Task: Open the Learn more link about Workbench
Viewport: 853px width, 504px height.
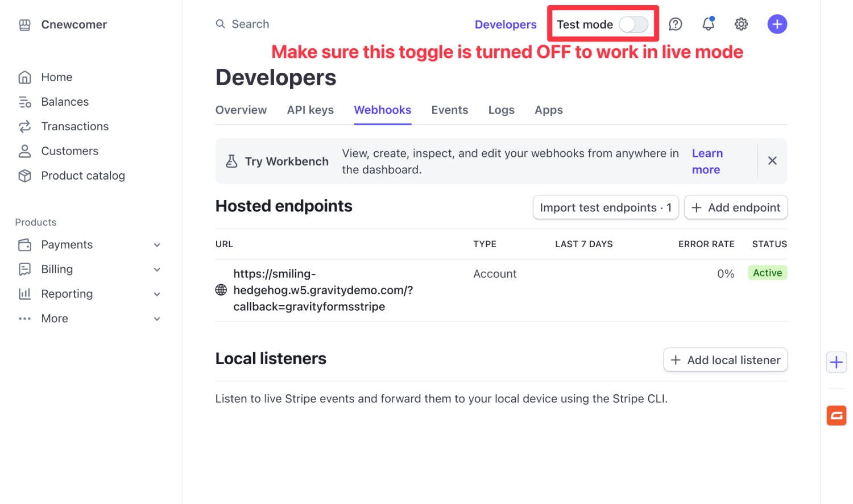Action: [707, 161]
